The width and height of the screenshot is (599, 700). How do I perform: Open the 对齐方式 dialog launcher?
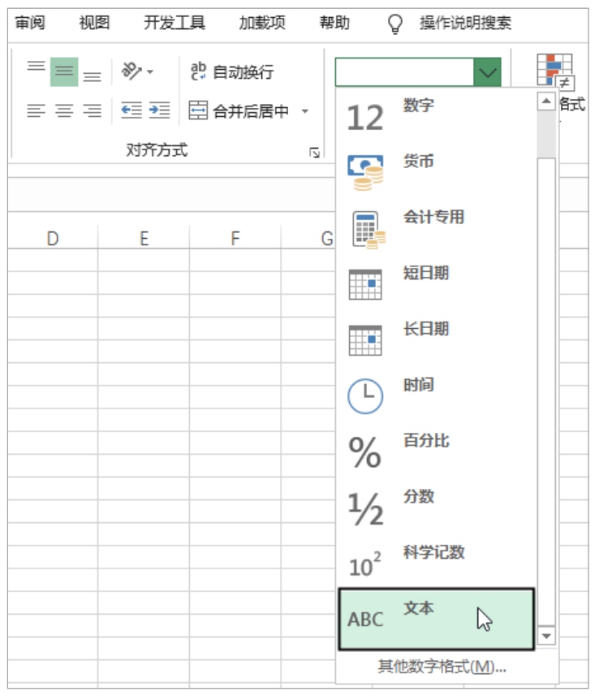314,152
